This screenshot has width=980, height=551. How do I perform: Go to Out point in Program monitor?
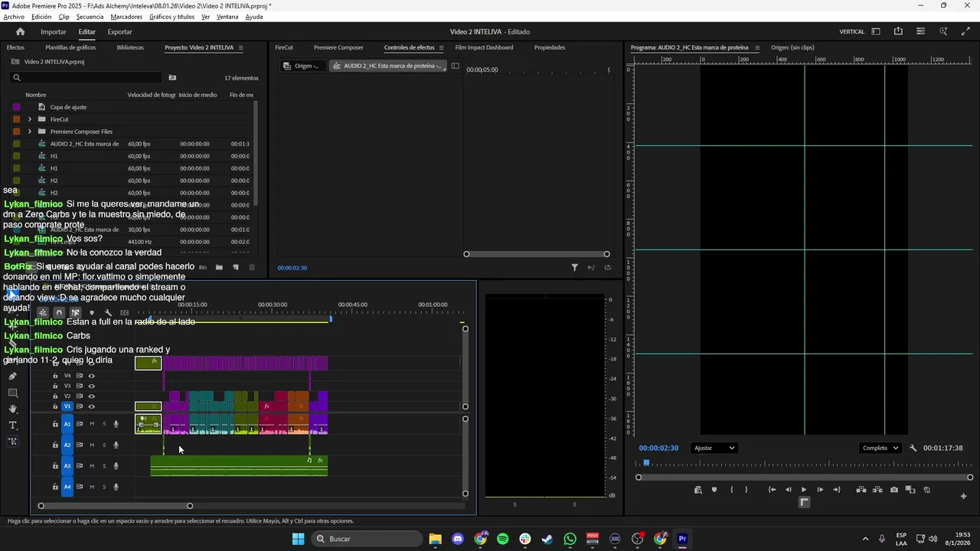click(x=837, y=490)
